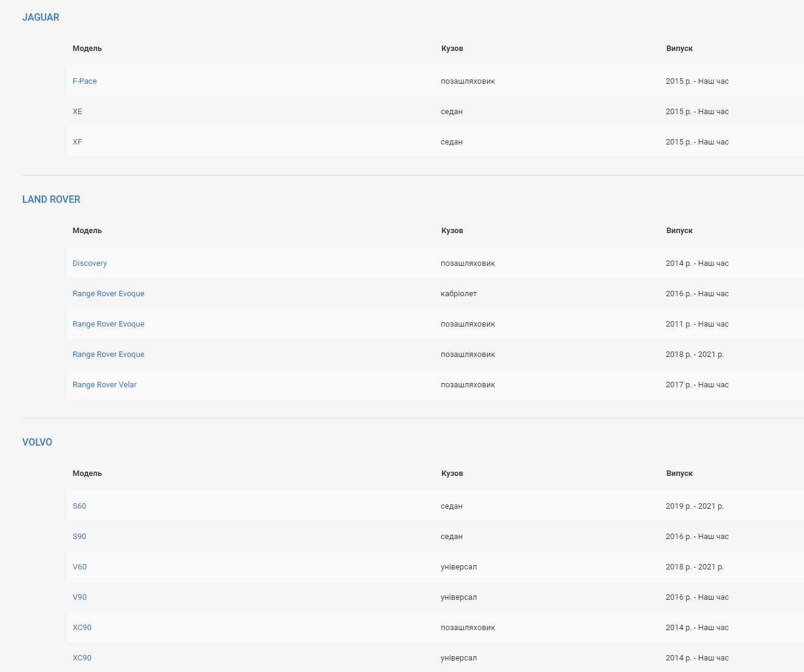
Task: Open the Volvo S60 link
Action: [79, 506]
